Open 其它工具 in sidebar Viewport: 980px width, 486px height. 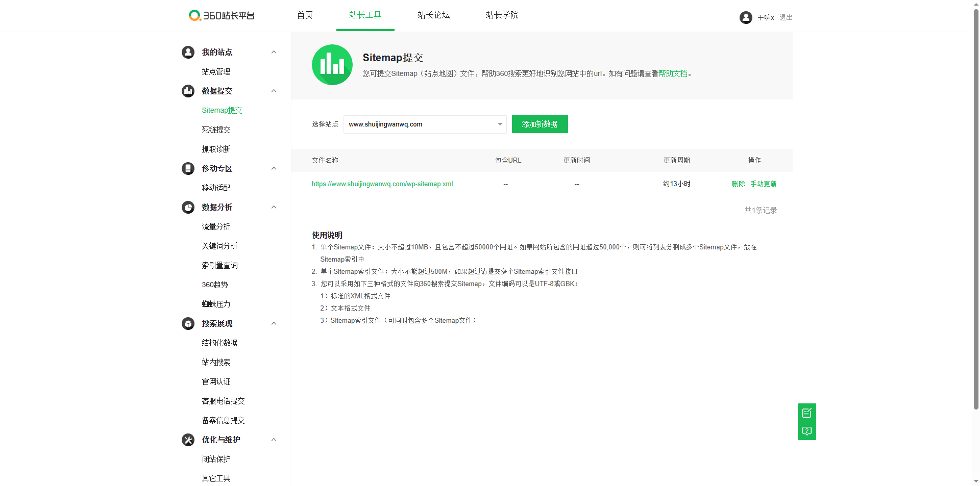[x=216, y=478]
